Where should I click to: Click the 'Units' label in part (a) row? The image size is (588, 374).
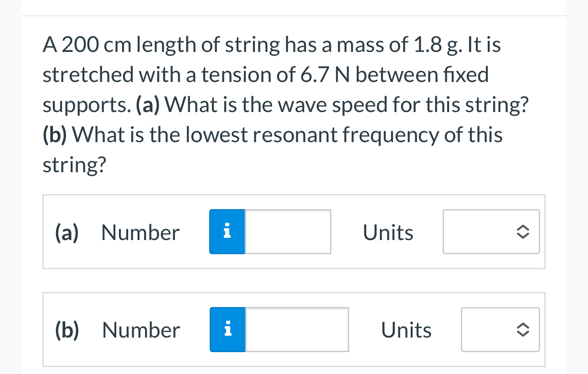point(388,232)
